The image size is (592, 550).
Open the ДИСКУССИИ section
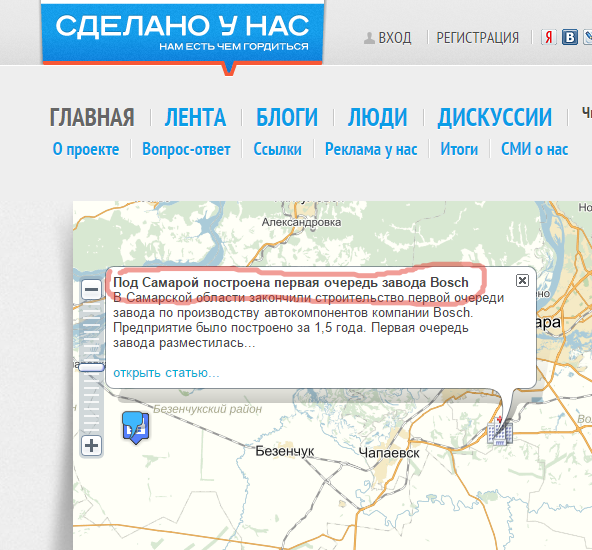(x=495, y=117)
